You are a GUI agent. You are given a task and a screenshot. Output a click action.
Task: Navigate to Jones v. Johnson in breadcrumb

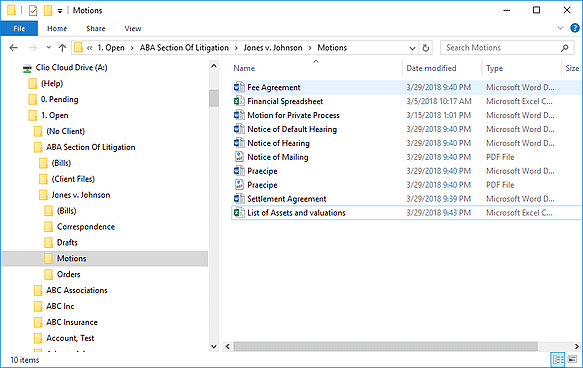[x=273, y=48]
